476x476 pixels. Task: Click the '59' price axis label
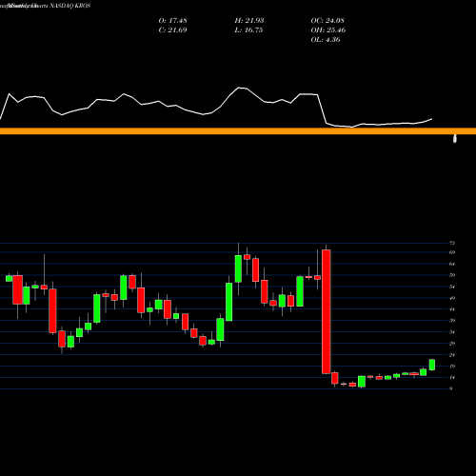pos(452,275)
